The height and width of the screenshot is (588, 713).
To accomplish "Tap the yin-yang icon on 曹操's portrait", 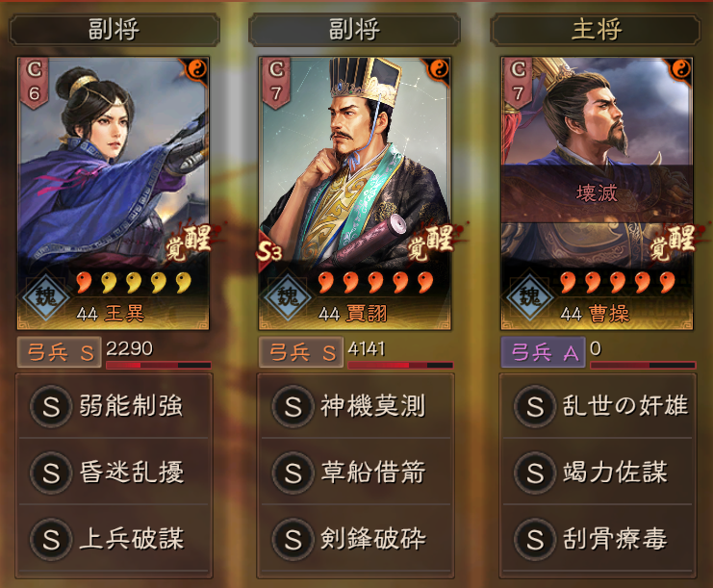I will pos(680,69).
